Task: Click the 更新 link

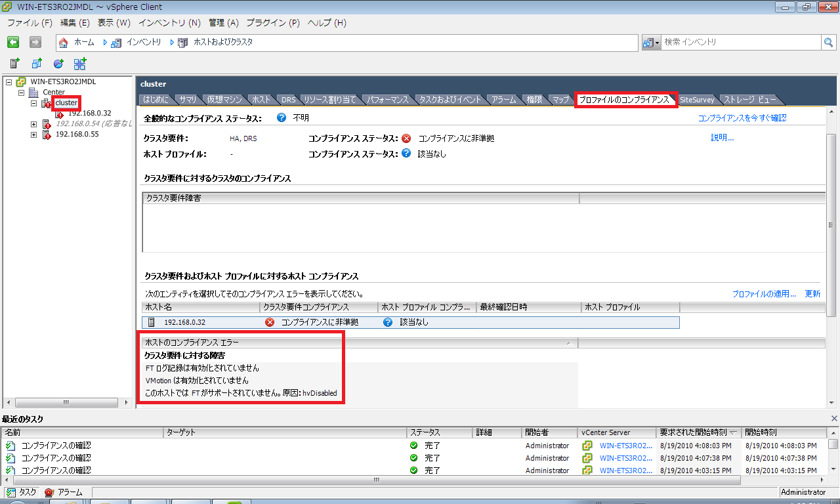Action: tap(812, 294)
